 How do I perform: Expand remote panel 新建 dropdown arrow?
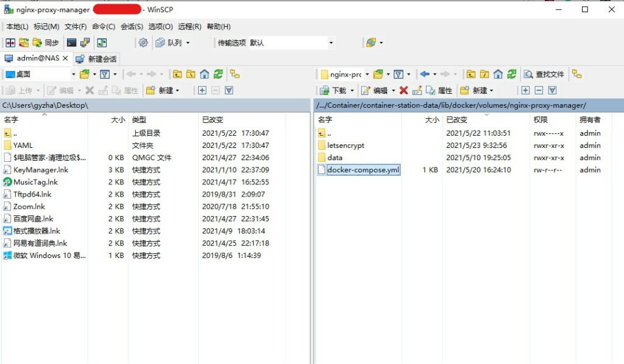point(492,91)
